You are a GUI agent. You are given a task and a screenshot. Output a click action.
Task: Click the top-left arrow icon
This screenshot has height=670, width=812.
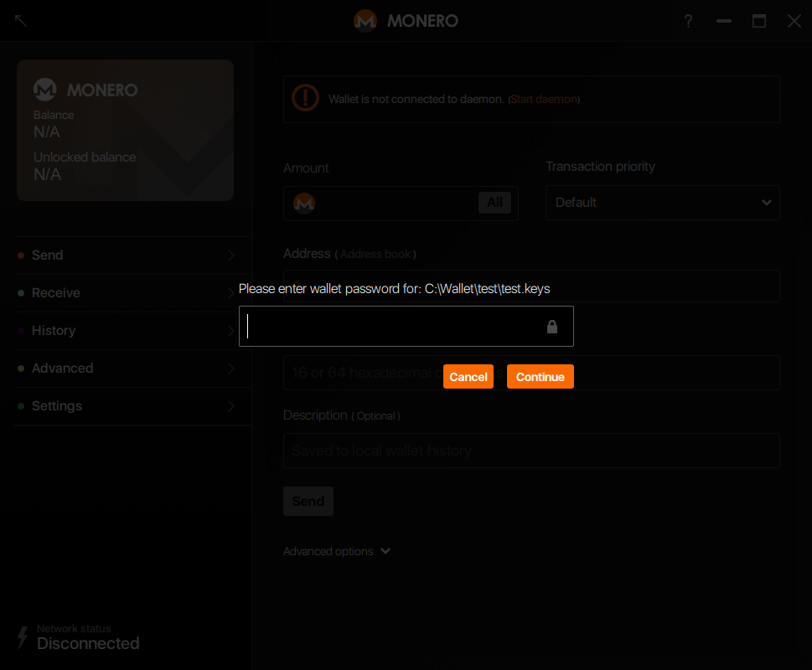click(x=21, y=20)
